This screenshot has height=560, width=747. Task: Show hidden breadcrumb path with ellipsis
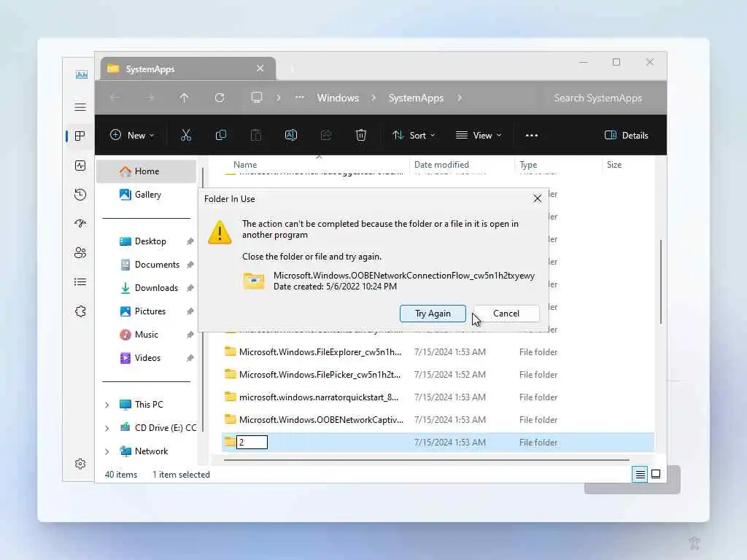pos(299,97)
